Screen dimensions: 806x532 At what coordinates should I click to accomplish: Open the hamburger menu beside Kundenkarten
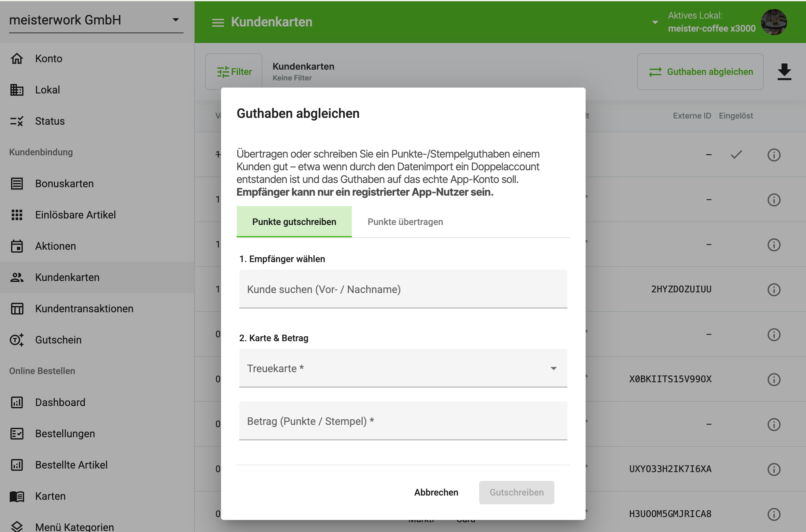coord(218,22)
